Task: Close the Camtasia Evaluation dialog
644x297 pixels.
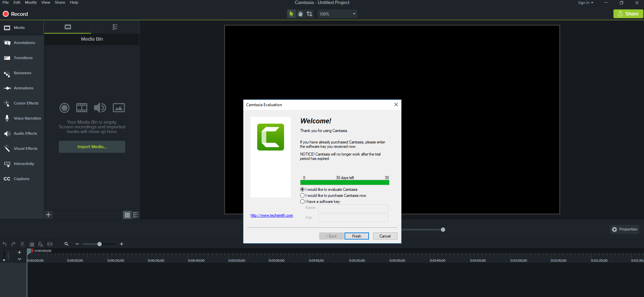Action: click(x=396, y=104)
